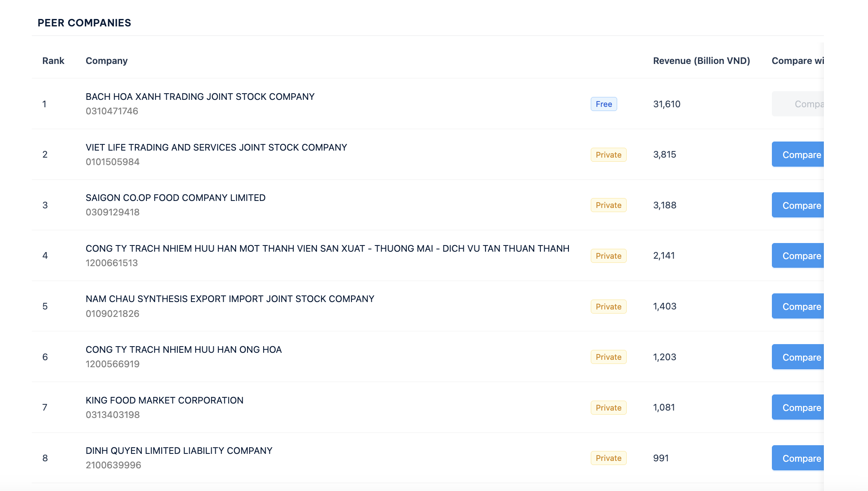Select tax code 0310471746

(112, 111)
